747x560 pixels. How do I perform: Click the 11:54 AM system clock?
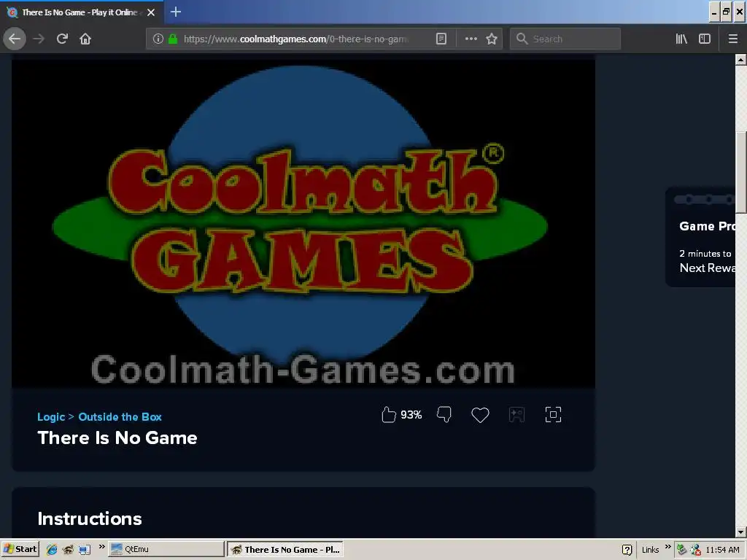point(722,550)
